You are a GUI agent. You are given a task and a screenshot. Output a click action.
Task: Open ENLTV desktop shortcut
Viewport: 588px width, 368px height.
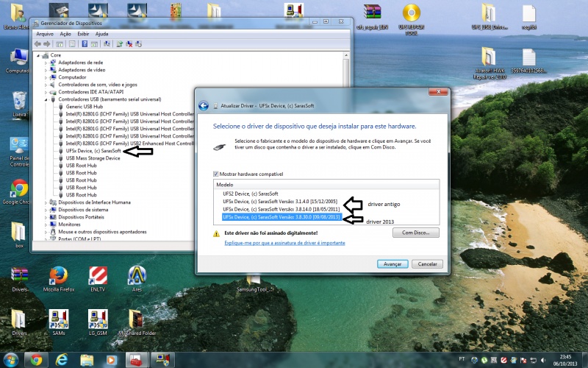click(98, 279)
